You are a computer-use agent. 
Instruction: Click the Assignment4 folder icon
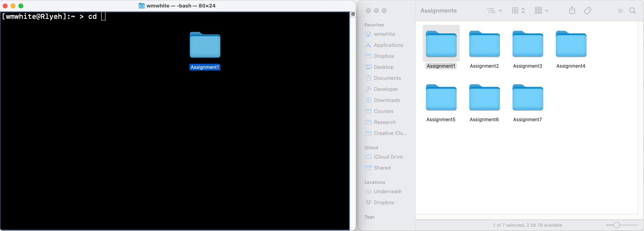571,44
